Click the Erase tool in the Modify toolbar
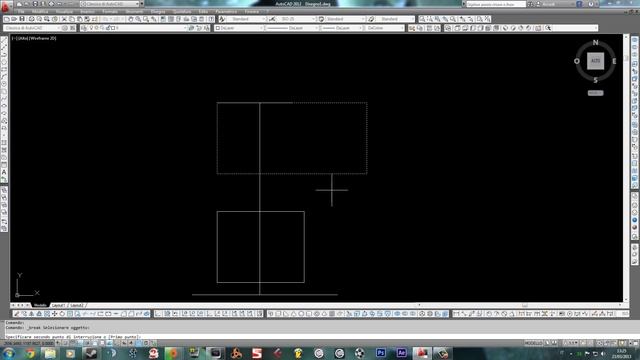The width and height of the screenshot is (640, 360). [17, 314]
